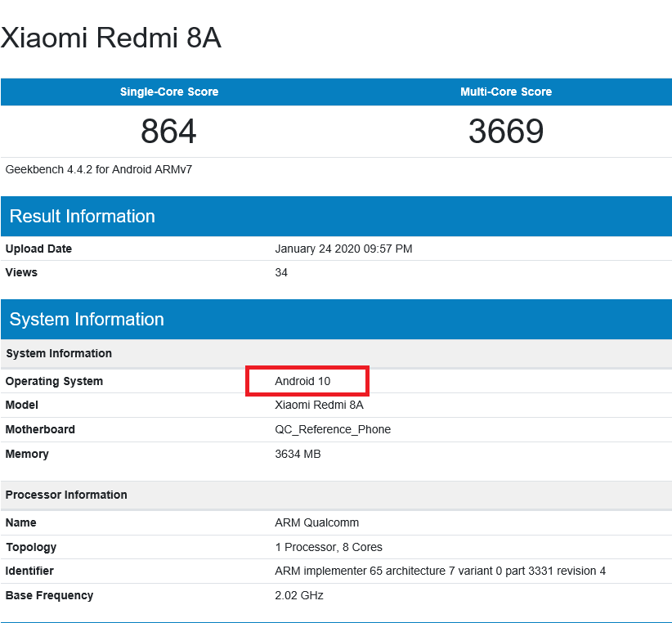
Task: Select the QC_Reference_Phone value
Action: coord(333,429)
